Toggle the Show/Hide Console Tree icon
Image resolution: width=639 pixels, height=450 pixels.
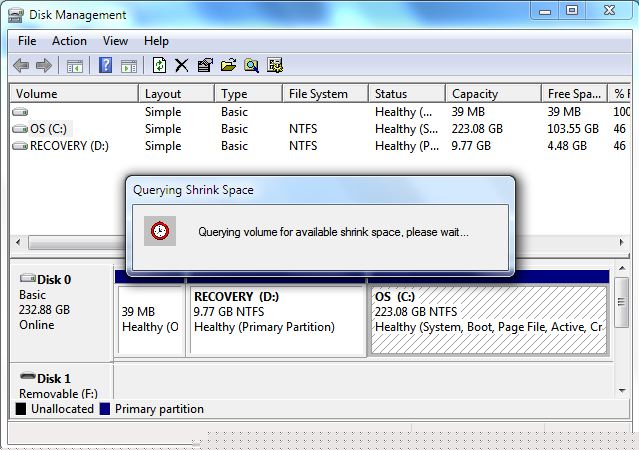tap(75, 66)
